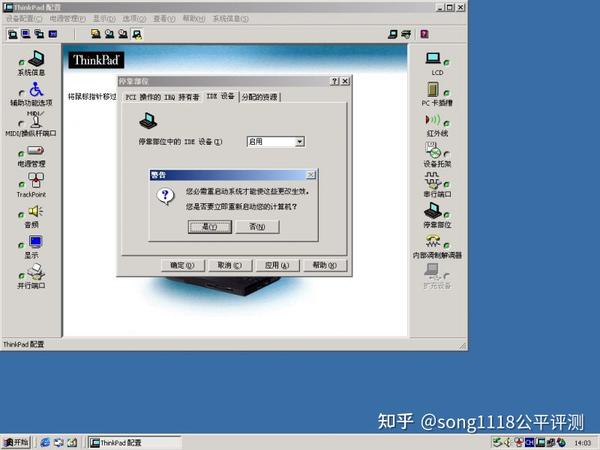
Task: Click the pressed laptop toolbar icon beside ThinkPad logo
Action: click(x=137, y=34)
